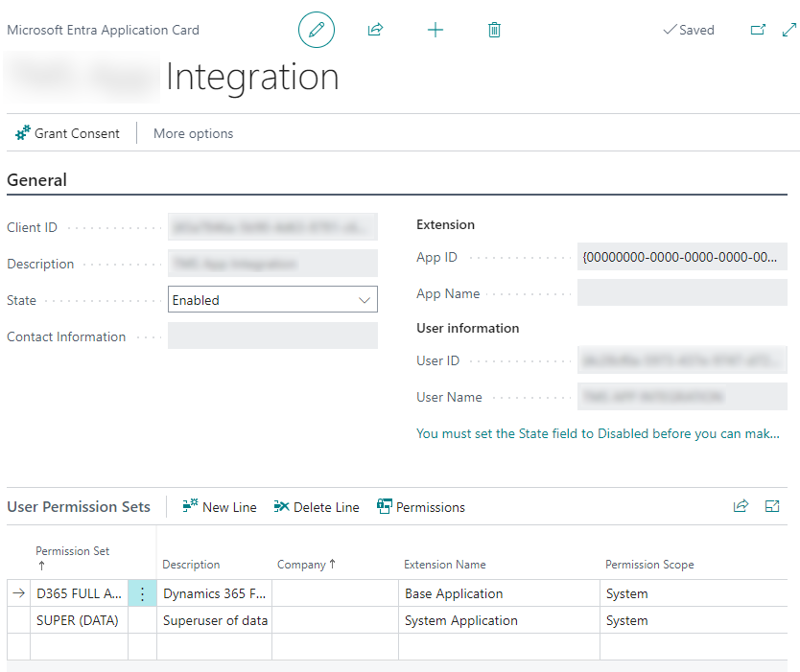800x672 pixels.
Task: Expand the page to full width
Action: (788, 30)
